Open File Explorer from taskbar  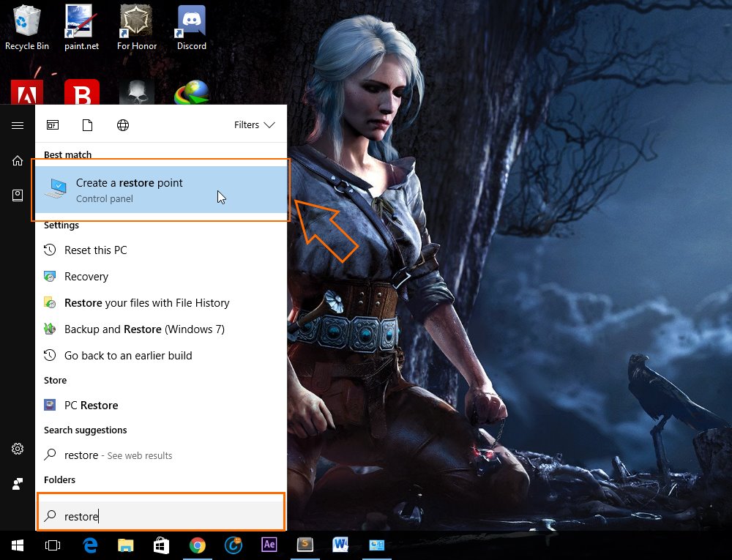point(126,545)
